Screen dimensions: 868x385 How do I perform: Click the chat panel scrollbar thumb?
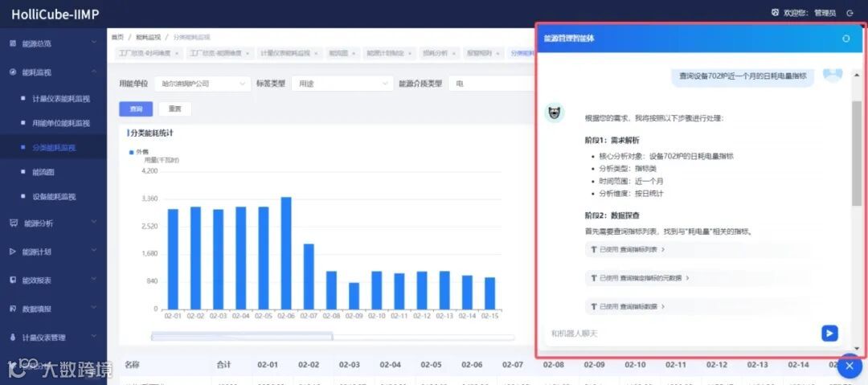point(857,154)
